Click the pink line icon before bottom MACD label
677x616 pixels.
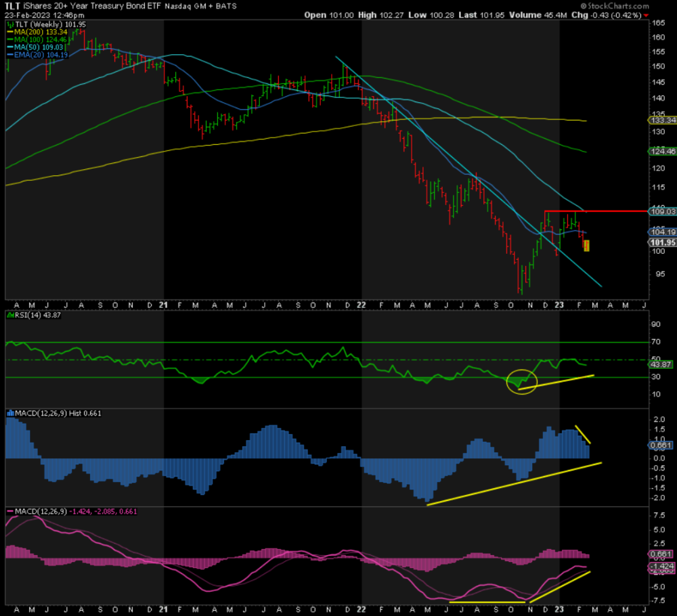[x=10, y=512]
